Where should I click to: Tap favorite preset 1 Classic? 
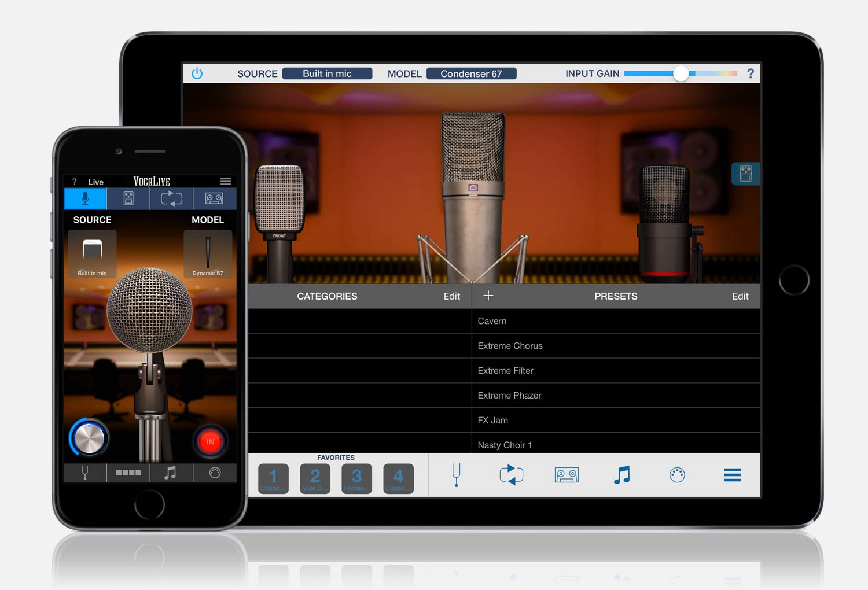(x=273, y=478)
